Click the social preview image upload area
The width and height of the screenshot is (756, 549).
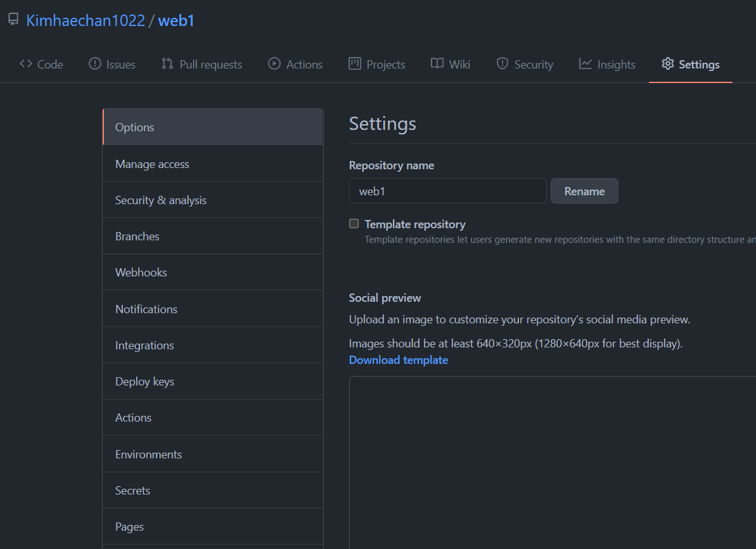(x=553, y=463)
